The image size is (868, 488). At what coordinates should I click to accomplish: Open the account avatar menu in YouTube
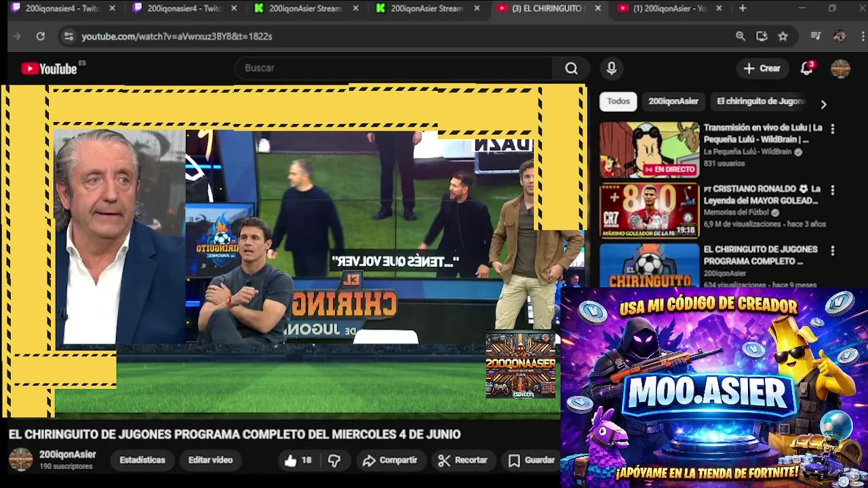pos(840,68)
